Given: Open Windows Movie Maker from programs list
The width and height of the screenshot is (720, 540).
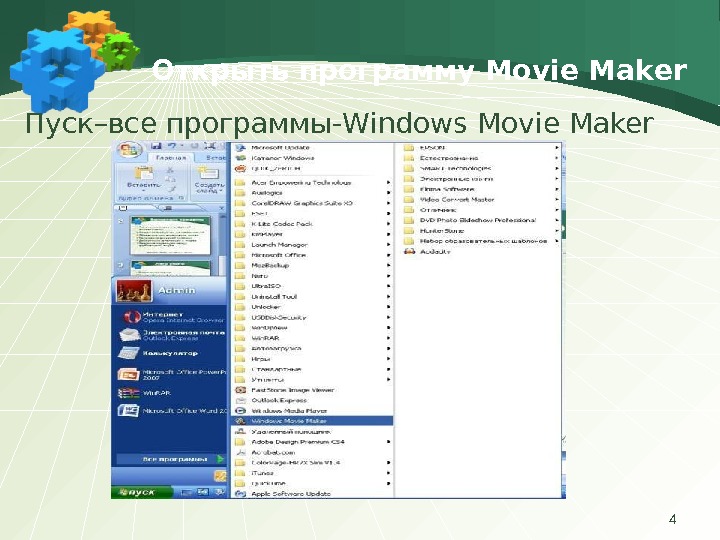Looking at the screenshot, I should [x=312, y=421].
